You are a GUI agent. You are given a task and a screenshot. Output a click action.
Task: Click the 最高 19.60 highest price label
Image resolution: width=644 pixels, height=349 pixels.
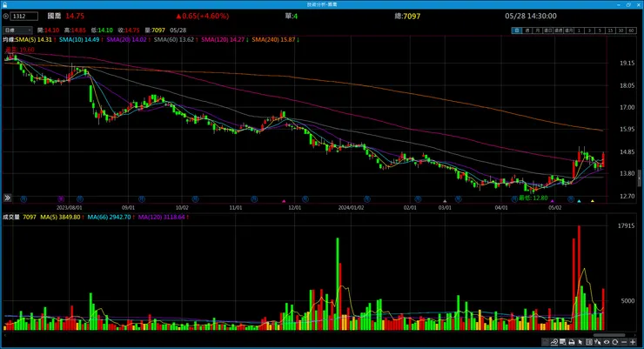tap(20, 50)
